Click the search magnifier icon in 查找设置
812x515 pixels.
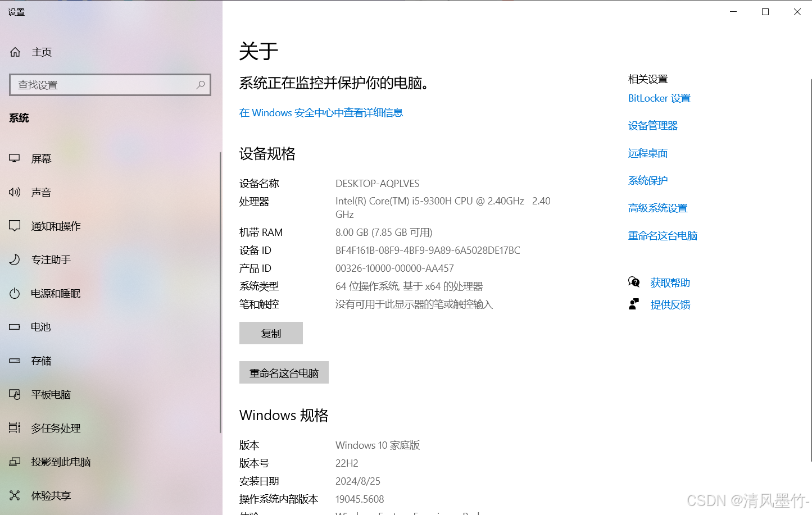200,85
